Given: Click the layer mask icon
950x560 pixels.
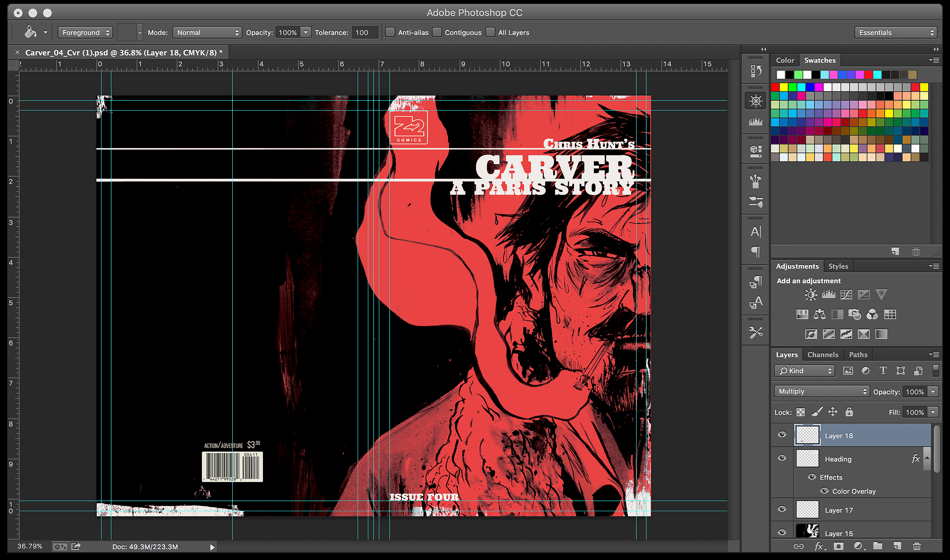Looking at the screenshot, I should pyautogui.click(x=839, y=546).
